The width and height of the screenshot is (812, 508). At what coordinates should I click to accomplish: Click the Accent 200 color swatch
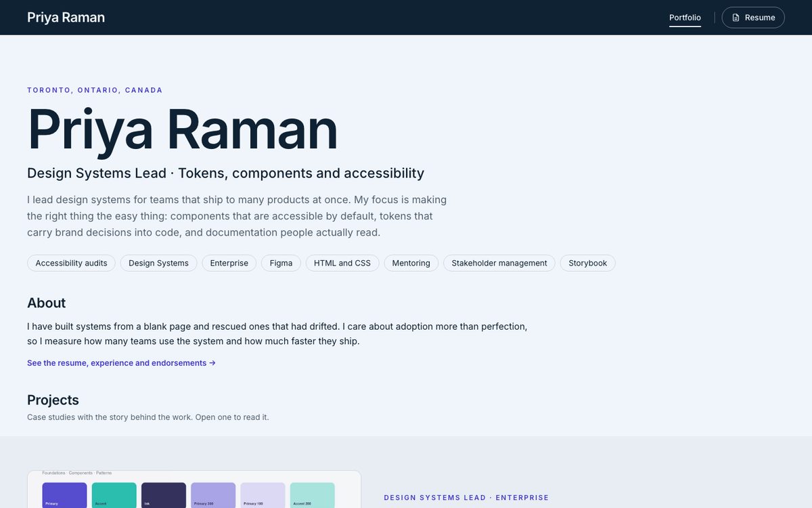click(x=313, y=495)
